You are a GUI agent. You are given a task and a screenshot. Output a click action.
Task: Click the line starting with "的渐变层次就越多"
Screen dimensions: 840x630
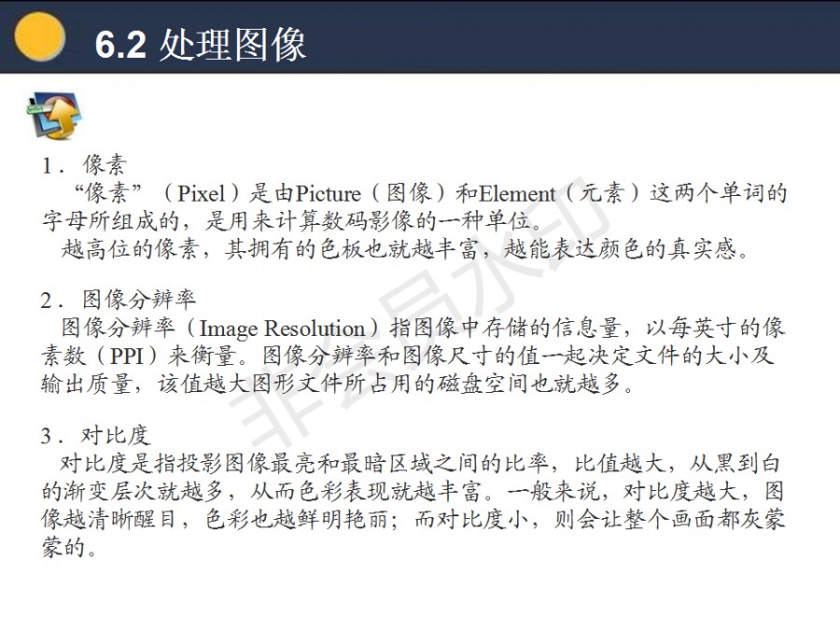point(413,491)
